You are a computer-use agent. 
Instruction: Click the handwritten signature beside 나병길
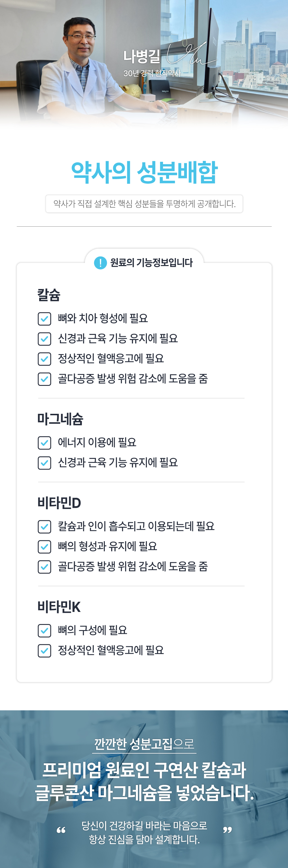point(190,55)
